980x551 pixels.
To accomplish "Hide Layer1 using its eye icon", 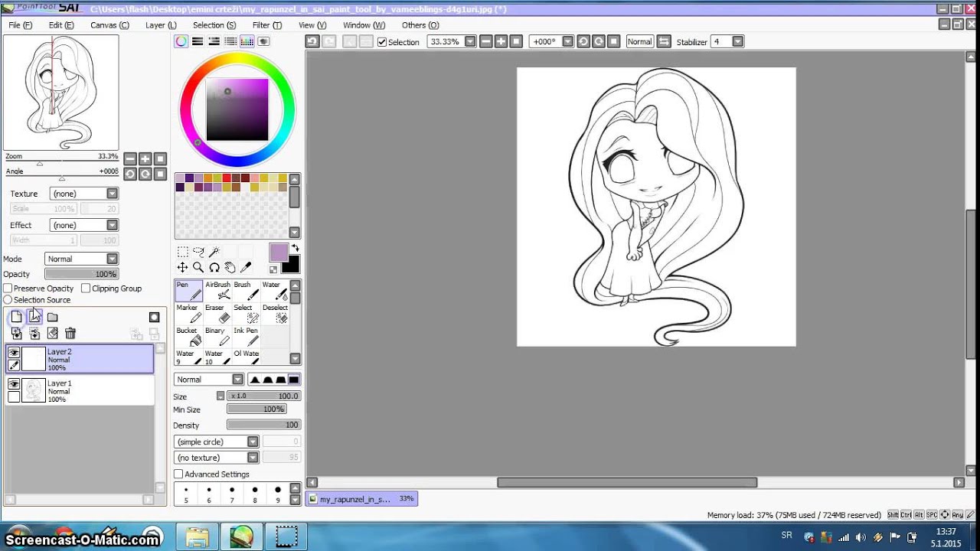I will pyautogui.click(x=14, y=384).
